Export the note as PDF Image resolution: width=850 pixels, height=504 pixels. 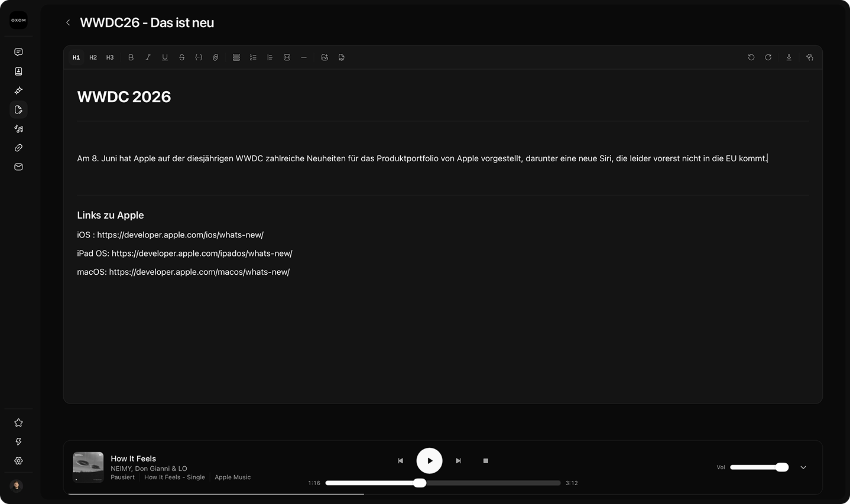coord(342,57)
